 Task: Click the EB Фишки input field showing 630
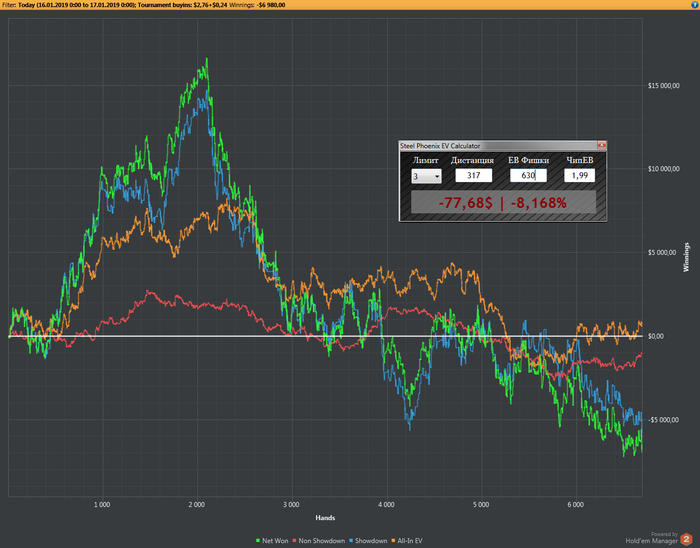click(x=528, y=175)
